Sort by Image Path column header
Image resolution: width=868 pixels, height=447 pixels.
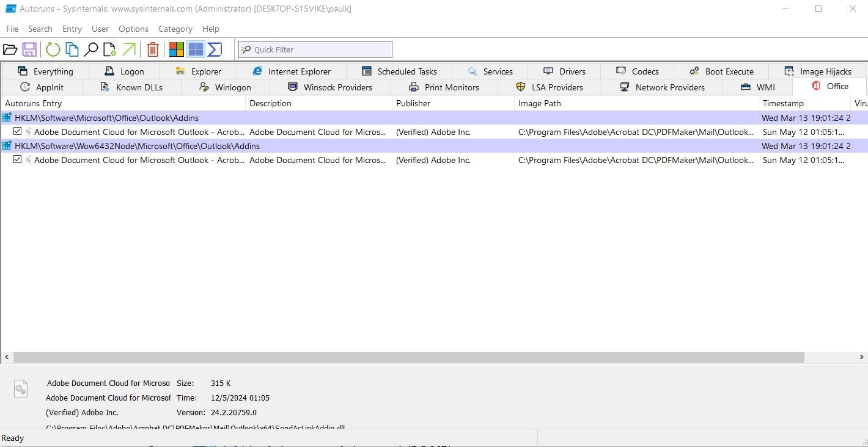(636, 103)
